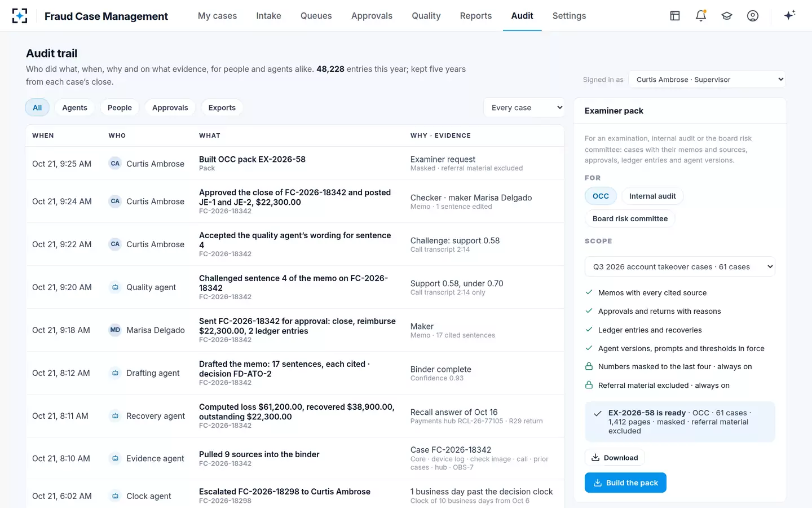Select the Board risk committee chip
The height and width of the screenshot is (508, 812).
[630, 218]
